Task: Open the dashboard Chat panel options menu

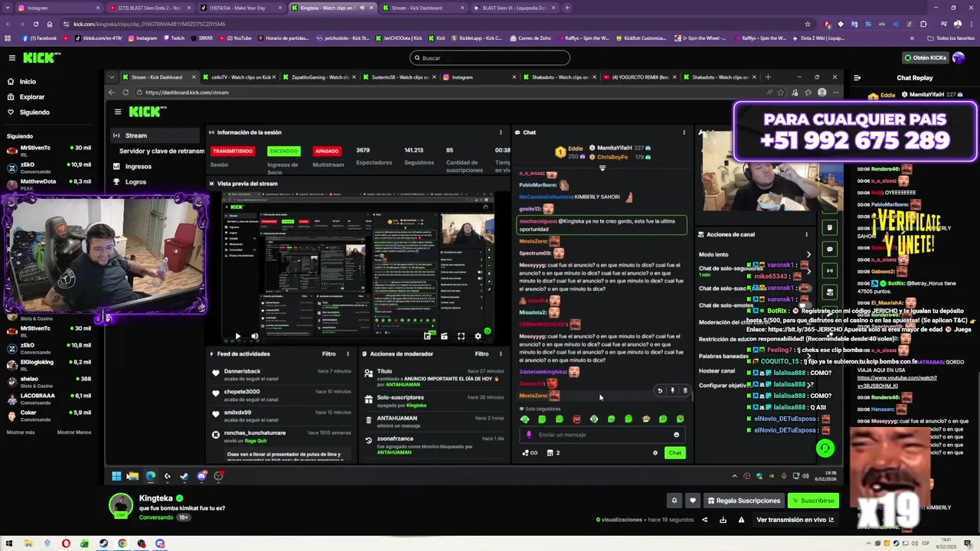Action: click(684, 132)
